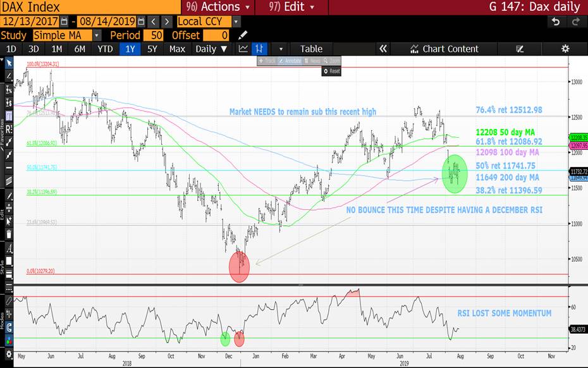Viewport: 588px width, 368px height.
Task: Click the Table button
Action: (311, 49)
